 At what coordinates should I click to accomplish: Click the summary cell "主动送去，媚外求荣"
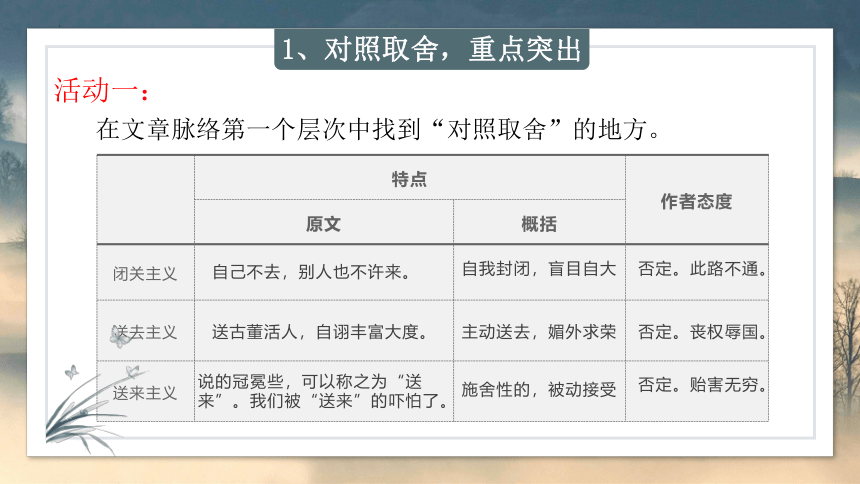point(539,331)
